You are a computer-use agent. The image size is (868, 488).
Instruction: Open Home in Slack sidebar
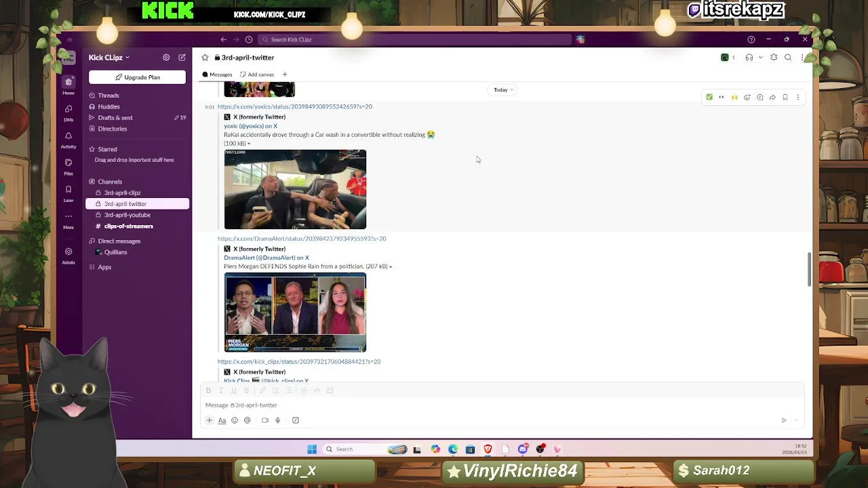coord(68,86)
